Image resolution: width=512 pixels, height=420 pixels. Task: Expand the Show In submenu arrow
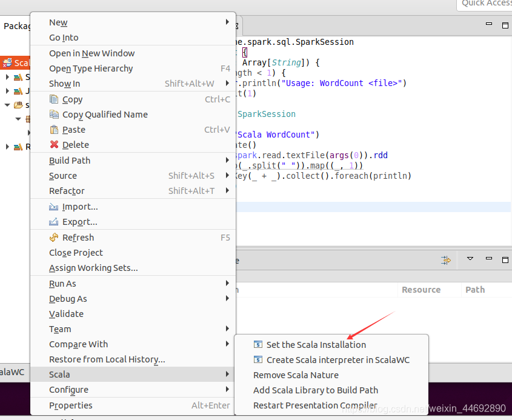pos(227,83)
